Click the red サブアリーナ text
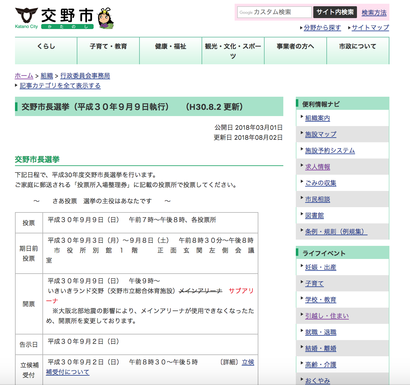 click(241, 291)
